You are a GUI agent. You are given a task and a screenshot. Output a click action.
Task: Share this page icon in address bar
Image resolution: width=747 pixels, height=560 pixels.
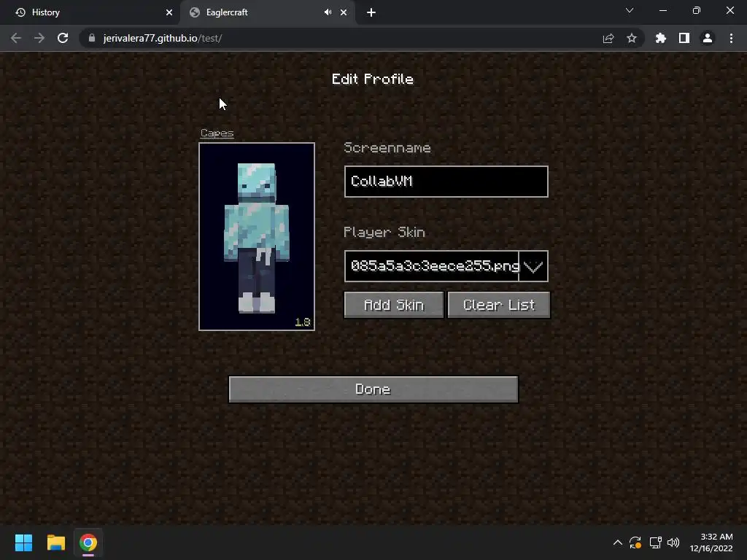(x=608, y=38)
